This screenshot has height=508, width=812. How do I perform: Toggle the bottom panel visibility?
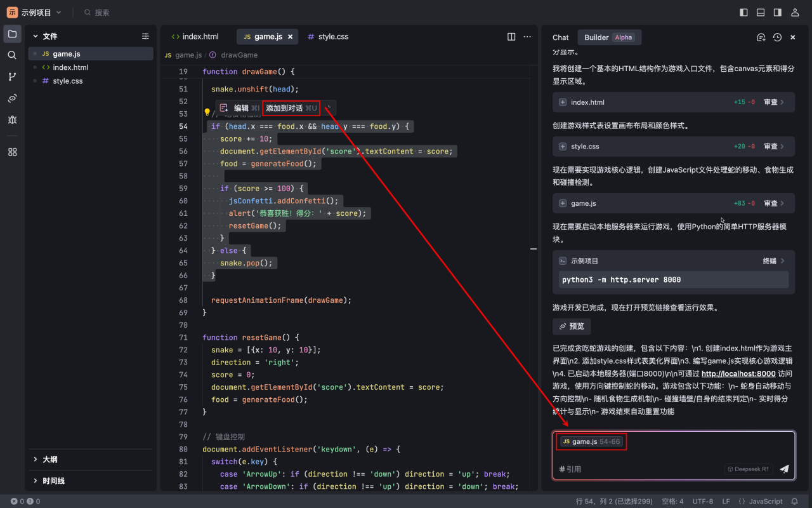pyautogui.click(x=759, y=12)
